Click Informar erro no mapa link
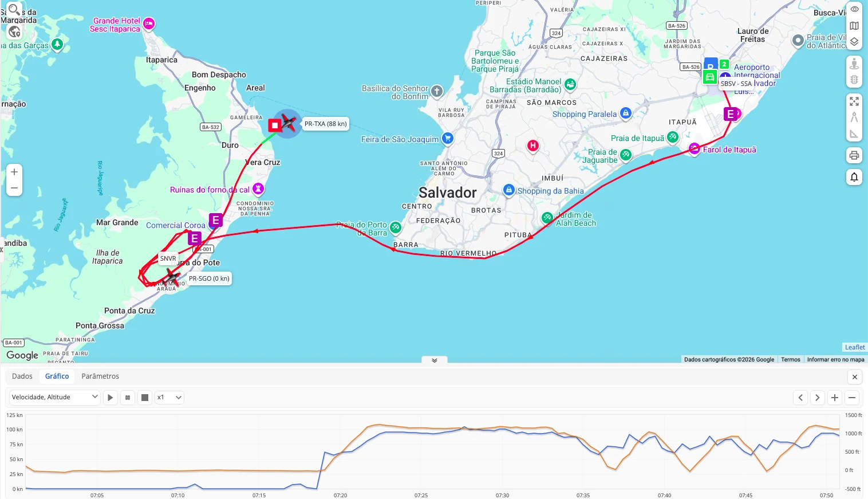This screenshot has width=868, height=499. click(x=835, y=360)
